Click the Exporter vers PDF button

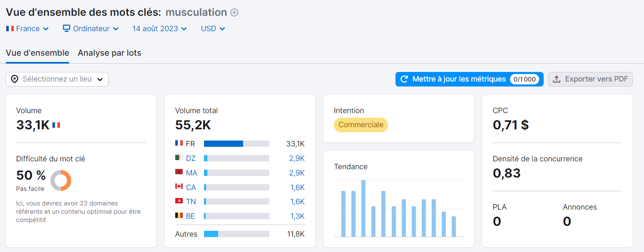point(590,79)
